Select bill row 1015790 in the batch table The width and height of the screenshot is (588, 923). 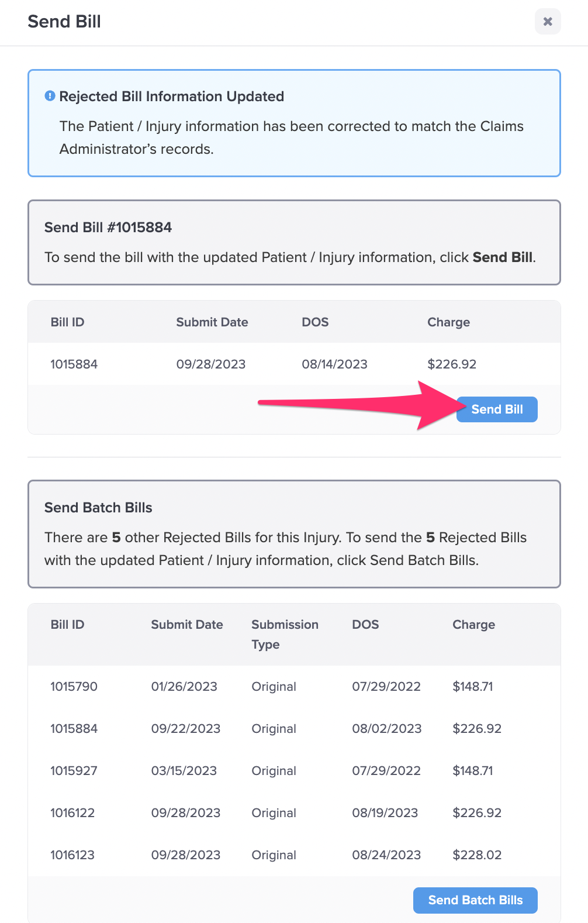pos(74,686)
